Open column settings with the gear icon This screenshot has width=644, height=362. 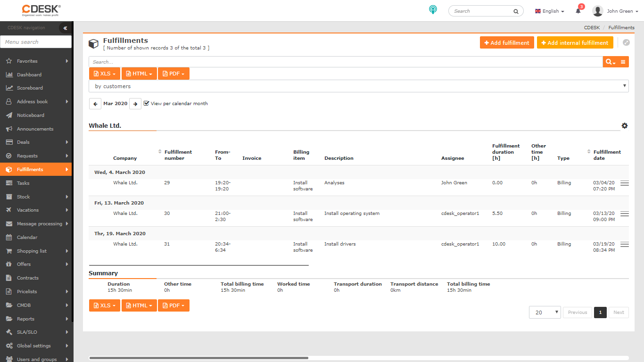point(625,126)
